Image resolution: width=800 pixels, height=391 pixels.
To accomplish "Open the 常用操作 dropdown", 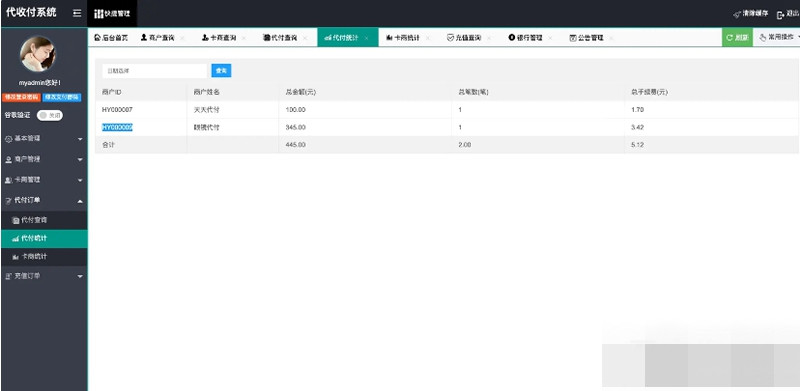I will coord(777,38).
